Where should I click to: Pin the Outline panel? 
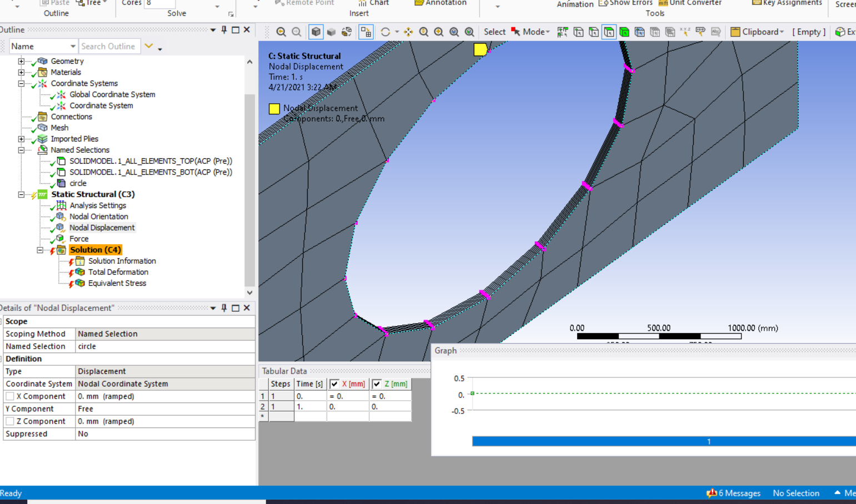[224, 30]
